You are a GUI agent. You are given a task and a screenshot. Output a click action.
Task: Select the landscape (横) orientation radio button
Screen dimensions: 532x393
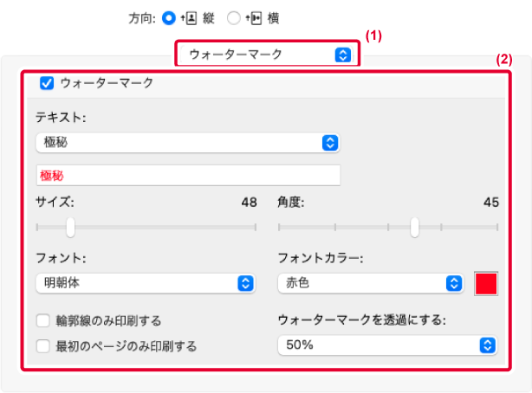233,17
